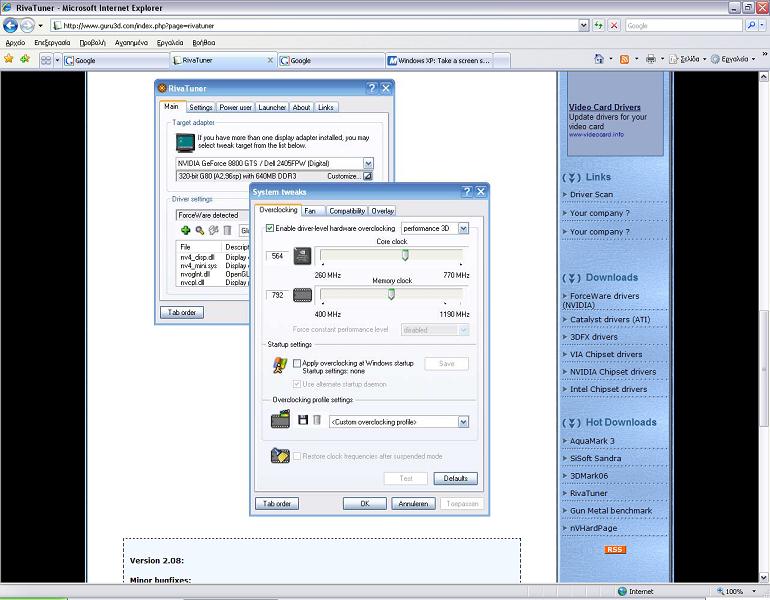Click the Defaults button
Viewport: 770px width, 600px height.
pos(455,478)
